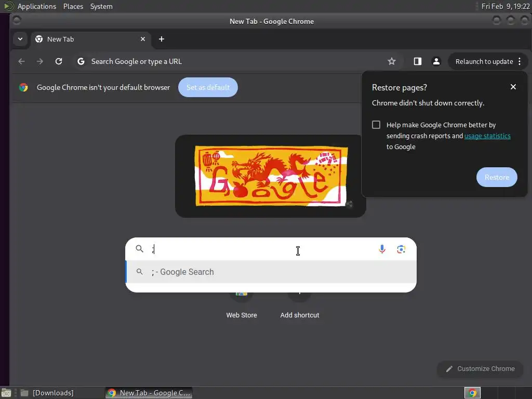This screenshot has height=399, width=532.
Task: Click the clock showing Fri Feb 9
Action: (x=505, y=6)
